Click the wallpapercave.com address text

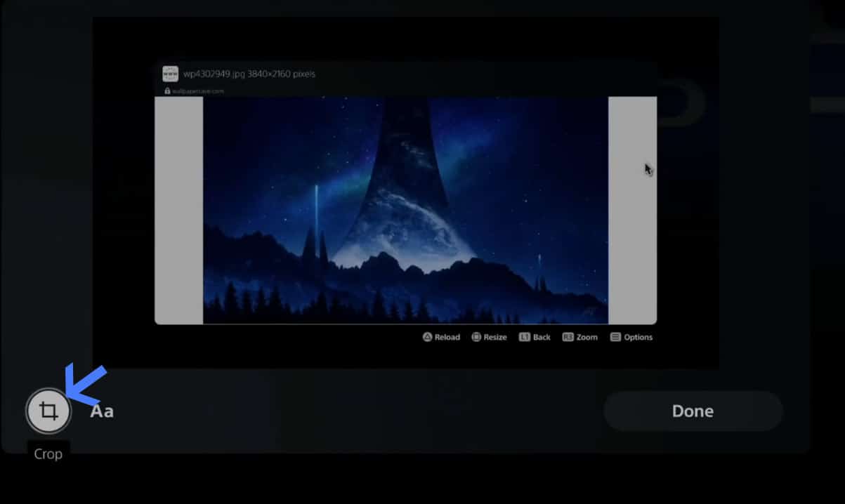click(198, 91)
